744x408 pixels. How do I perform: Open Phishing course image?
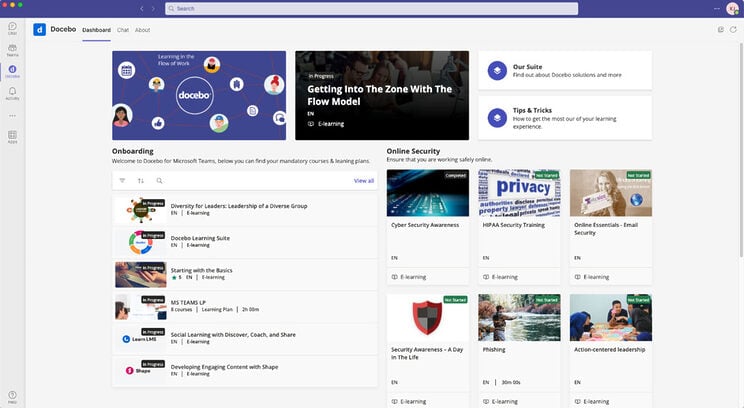pyautogui.click(x=519, y=317)
